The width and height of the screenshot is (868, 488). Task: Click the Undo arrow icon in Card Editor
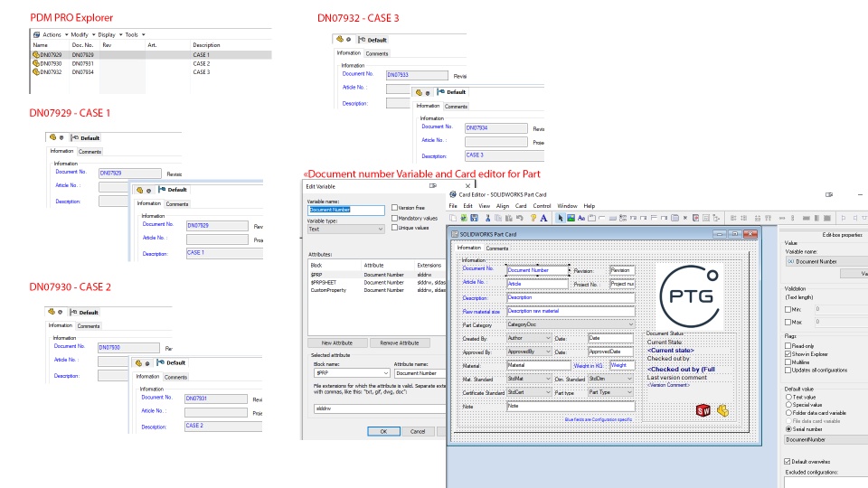coord(520,218)
